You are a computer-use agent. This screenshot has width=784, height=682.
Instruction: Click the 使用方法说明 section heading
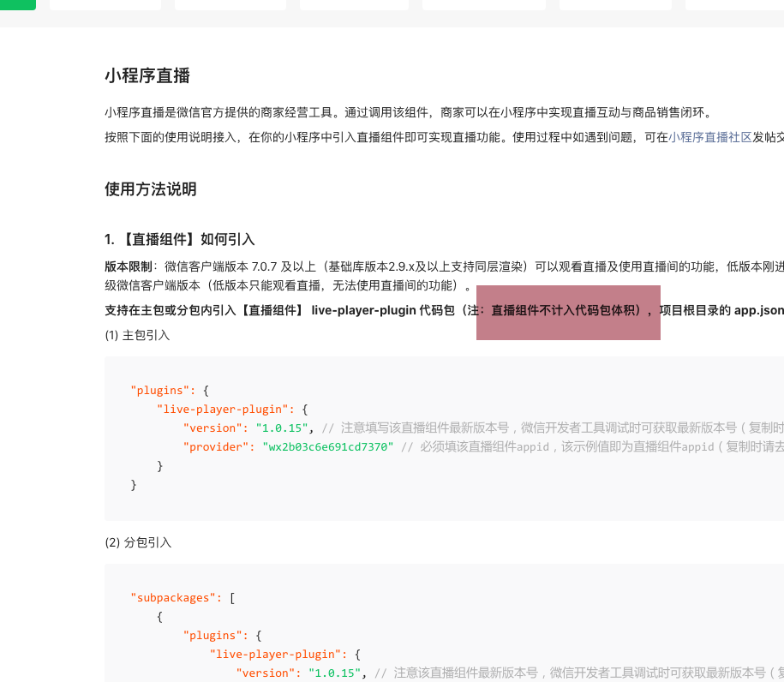click(151, 189)
